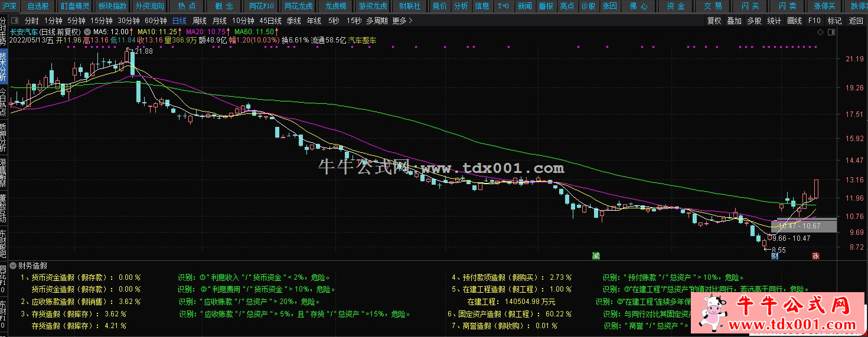Click the 闪卖 quick-sell button
The width and height of the screenshot is (868, 337).
pyautogui.click(x=788, y=6)
